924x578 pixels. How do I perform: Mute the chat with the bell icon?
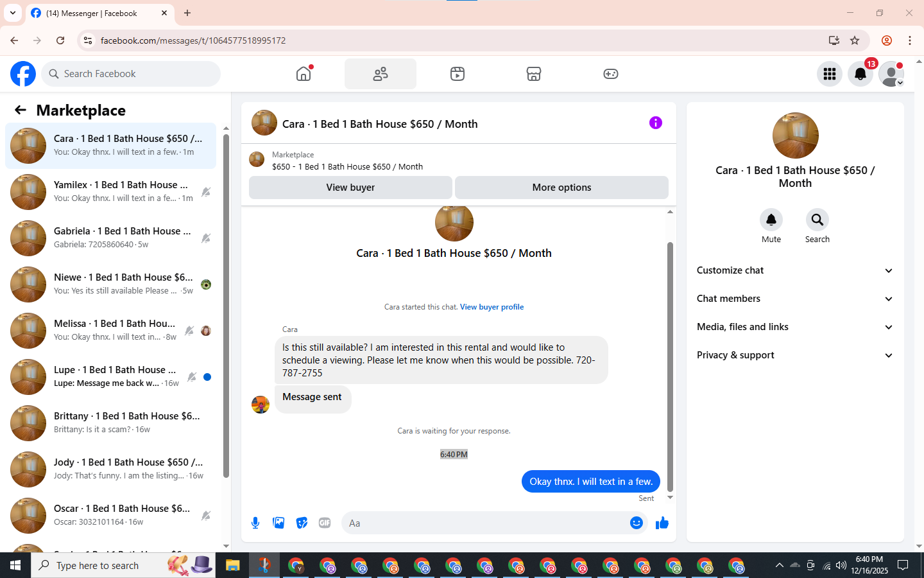click(771, 220)
